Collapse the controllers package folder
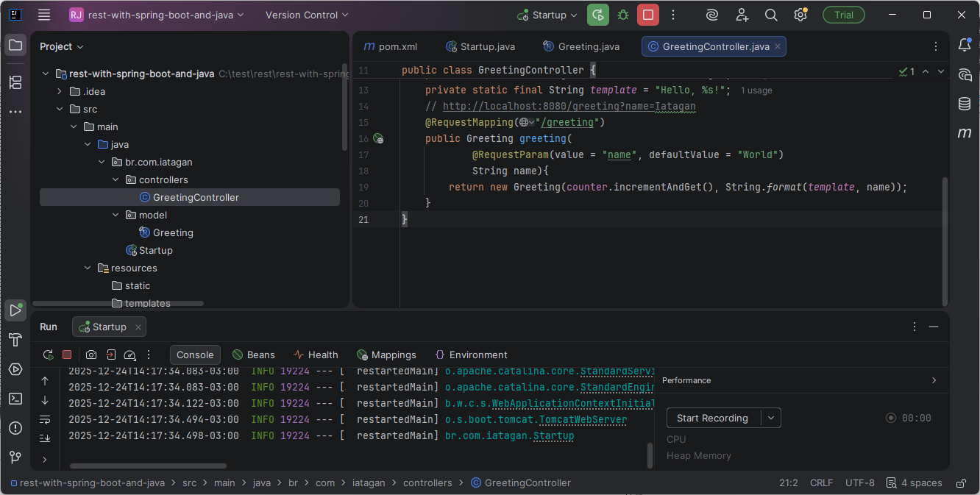980x495 pixels. (x=116, y=179)
